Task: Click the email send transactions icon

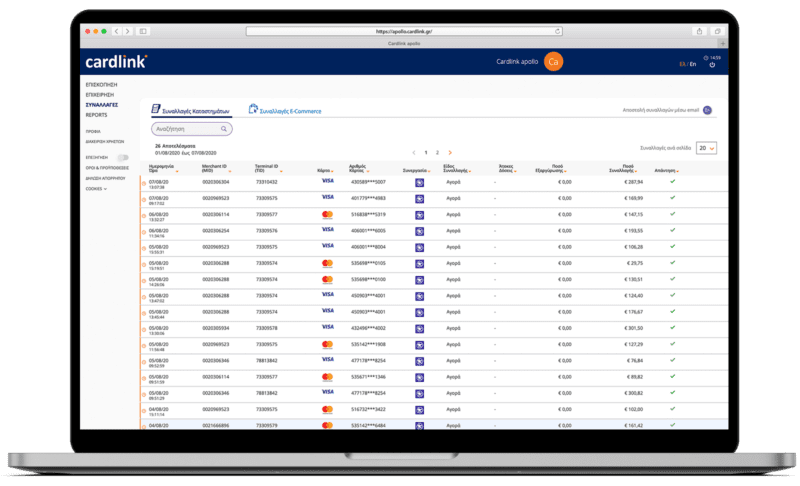Action: 707,110
